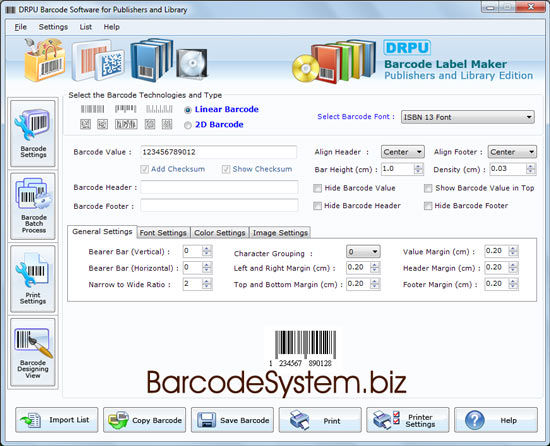Adjust Density spinner arrows

pos(531,169)
